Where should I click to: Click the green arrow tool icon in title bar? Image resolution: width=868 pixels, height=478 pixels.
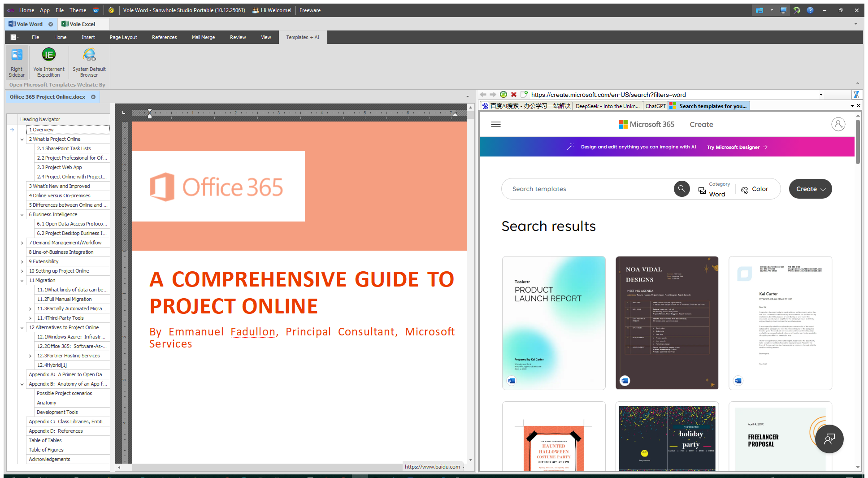pos(797,10)
